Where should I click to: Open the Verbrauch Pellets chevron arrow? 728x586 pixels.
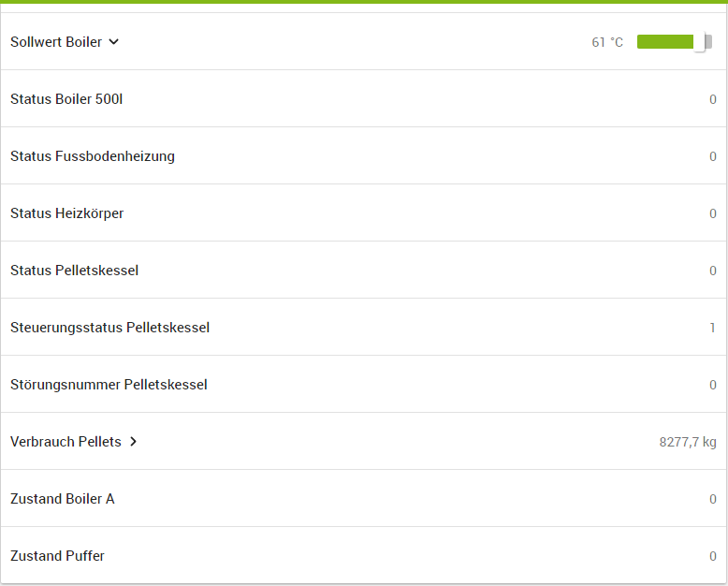click(134, 442)
